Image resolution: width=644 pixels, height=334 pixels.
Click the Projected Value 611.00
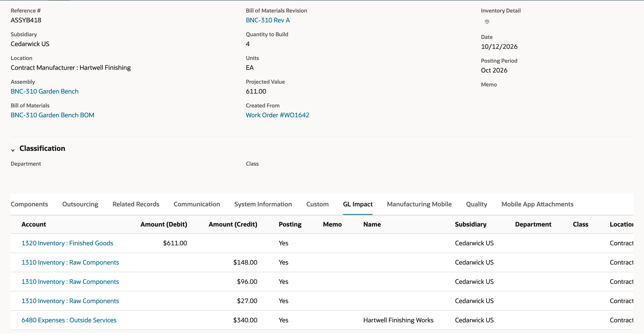coord(256,91)
